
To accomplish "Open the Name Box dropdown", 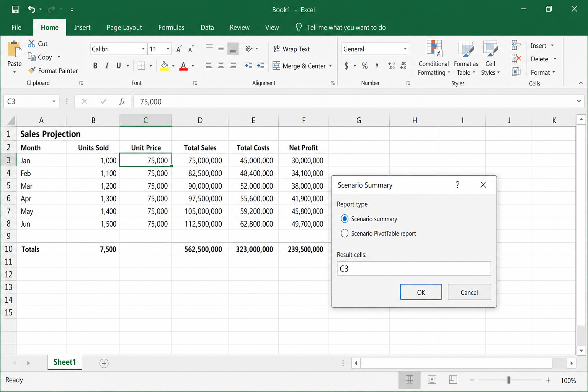I will 54,101.
